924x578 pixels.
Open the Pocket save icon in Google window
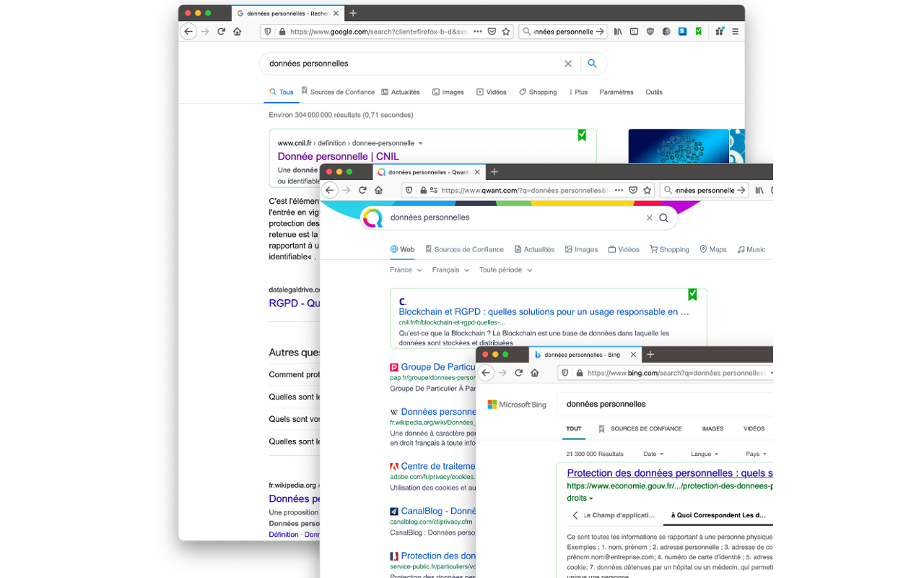coord(492,32)
